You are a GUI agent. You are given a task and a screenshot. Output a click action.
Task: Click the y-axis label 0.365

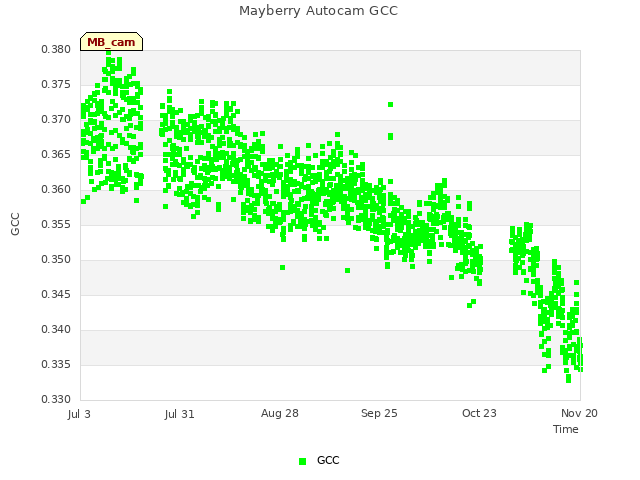click(56, 155)
